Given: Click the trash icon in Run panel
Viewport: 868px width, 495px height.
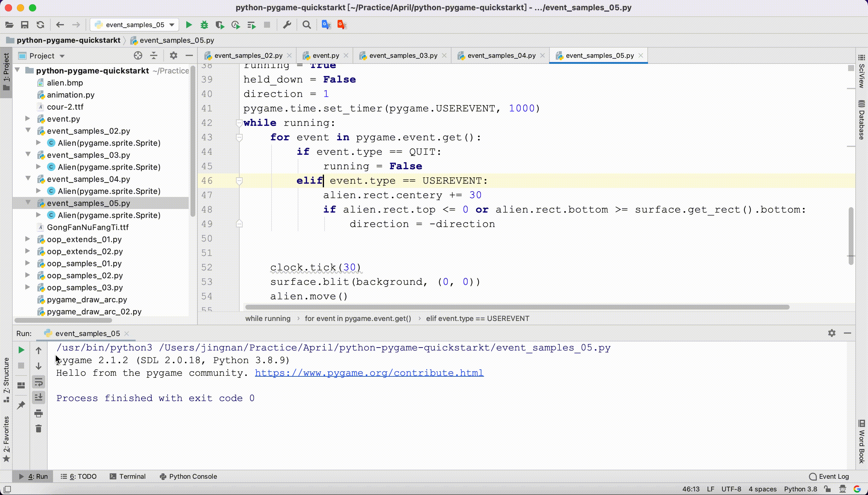Looking at the screenshot, I should tap(39, 429).
